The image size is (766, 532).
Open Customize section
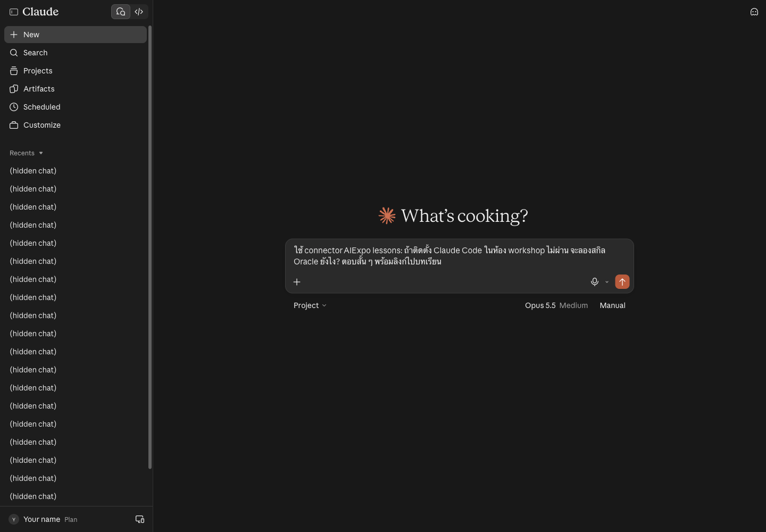tap(76, 125)
